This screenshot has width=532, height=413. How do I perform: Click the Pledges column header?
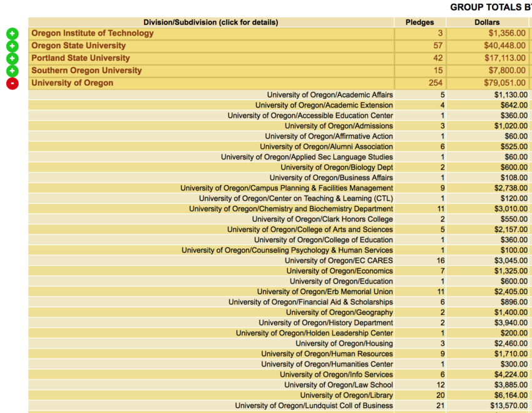tap(420, 23)
